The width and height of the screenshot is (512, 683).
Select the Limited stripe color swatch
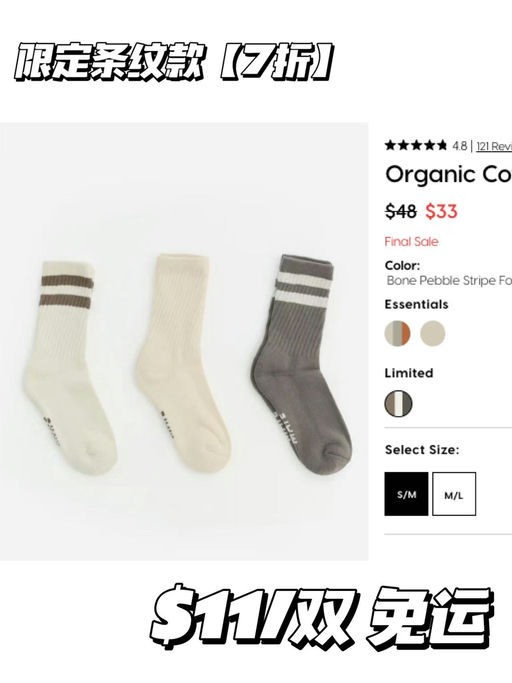coord(398,403)
